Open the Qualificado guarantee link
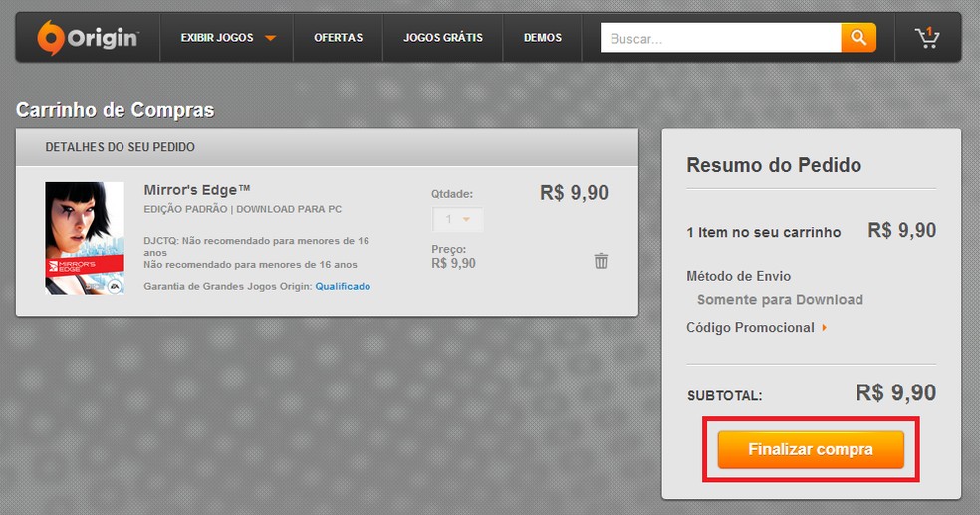 coord(343,286)
